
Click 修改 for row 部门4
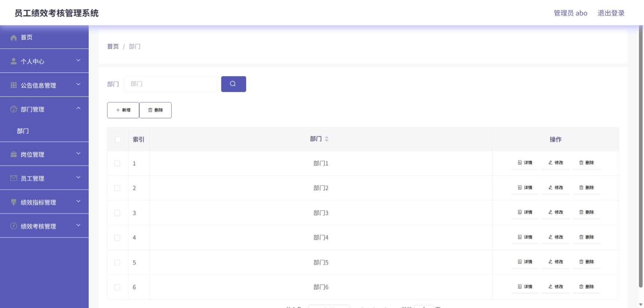(x=556, y=237)
